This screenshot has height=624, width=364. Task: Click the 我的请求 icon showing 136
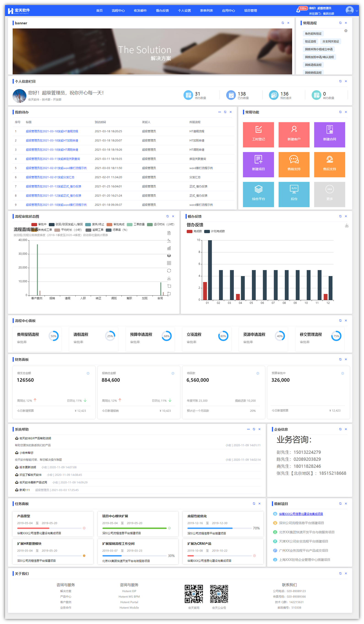pos(274,95)
